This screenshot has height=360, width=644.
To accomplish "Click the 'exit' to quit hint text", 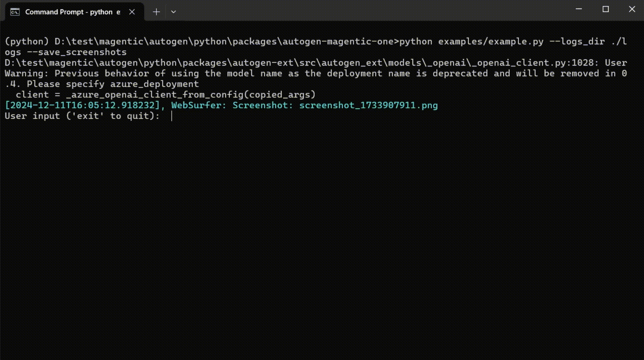I will click(110, 116).
